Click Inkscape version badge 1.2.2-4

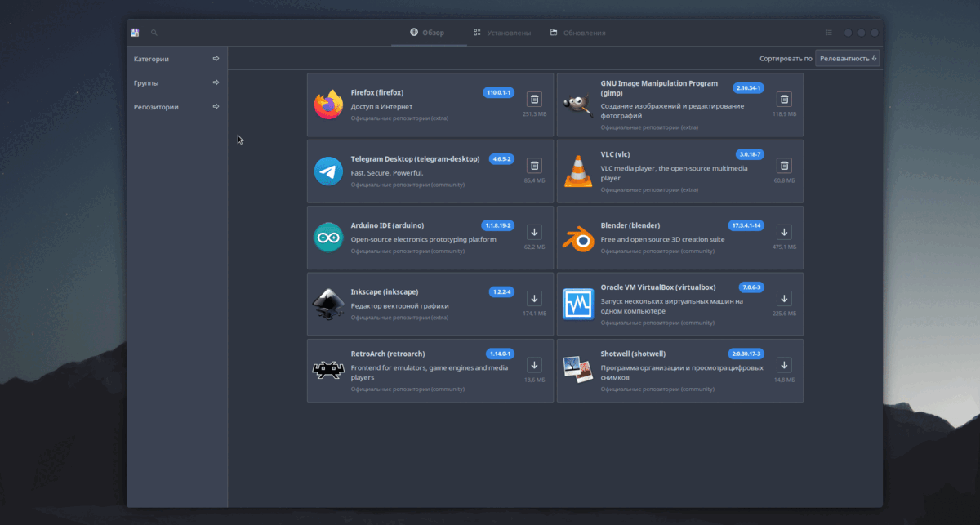pos(501,292)
